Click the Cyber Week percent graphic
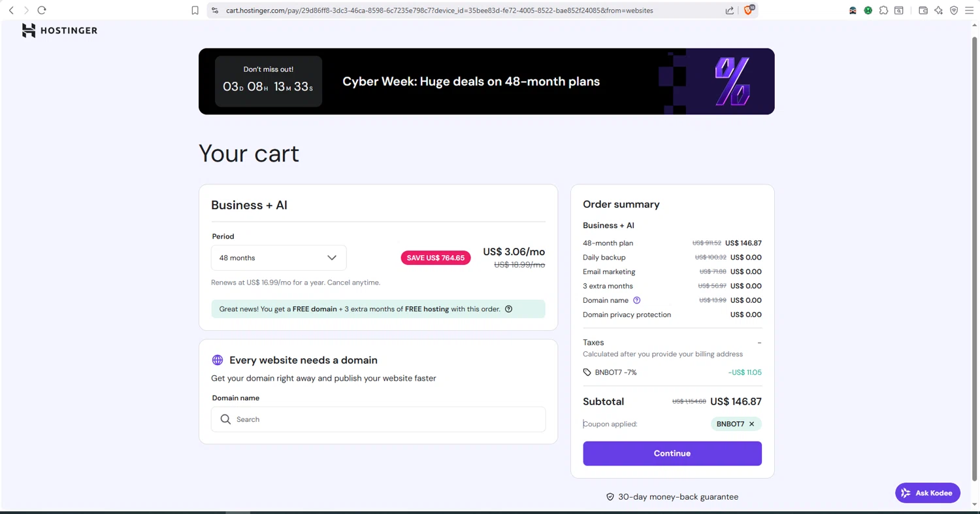980x514 pixels. (732, 82)
